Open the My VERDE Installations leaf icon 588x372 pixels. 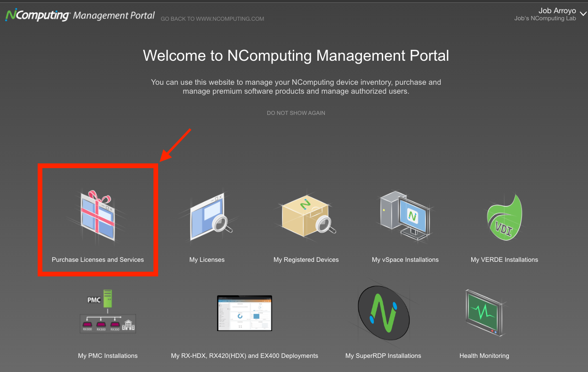[x=504, y=217]
